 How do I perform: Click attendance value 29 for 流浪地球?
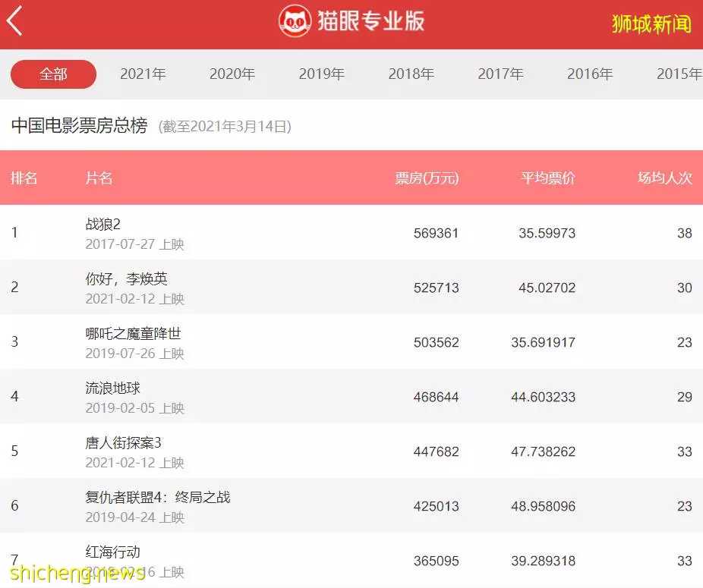(x=685, y=397)
